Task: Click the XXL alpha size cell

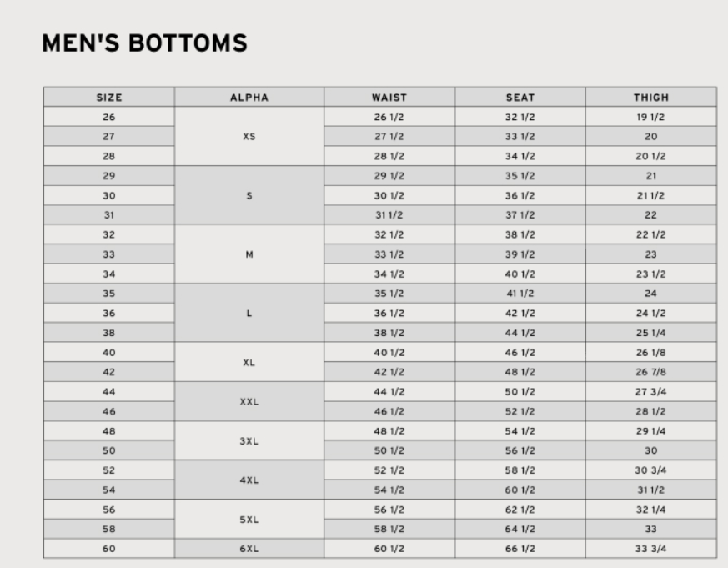Action: [249, 401]
